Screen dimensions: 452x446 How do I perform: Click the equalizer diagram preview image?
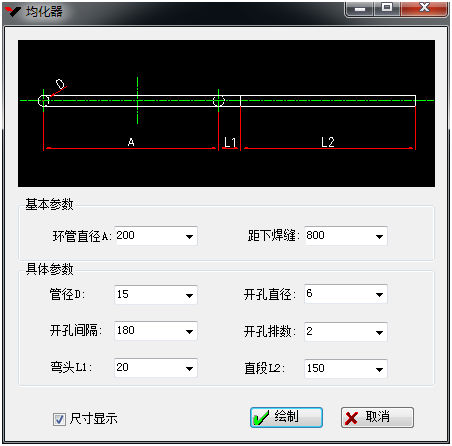(226, 113)
